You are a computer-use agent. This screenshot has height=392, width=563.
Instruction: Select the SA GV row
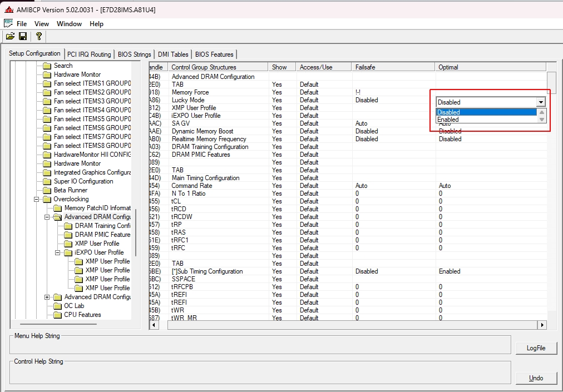tap(348, 123)
